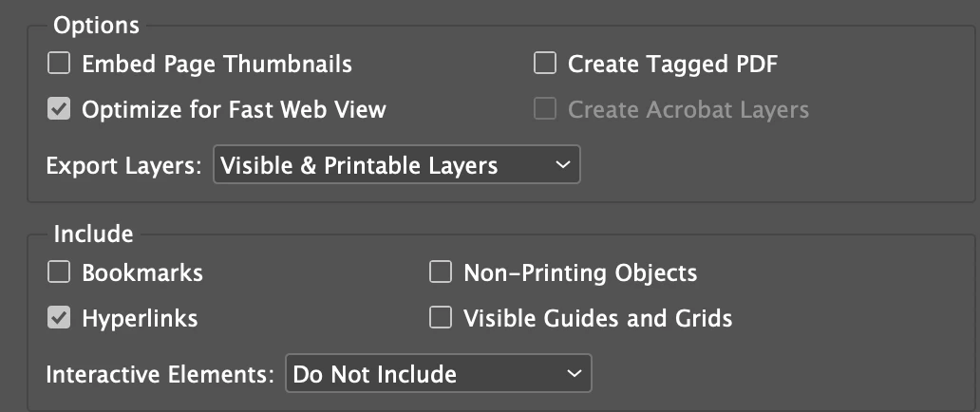Viewport: 980px width, 412px height.
Task: Click the Embed Page Thumbnails label text
Action: (217, 65)
